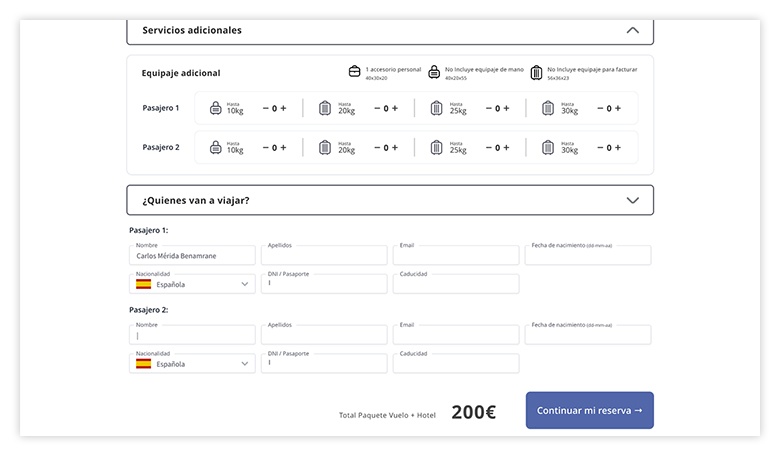Click Pasajero 1 Spanish flag icon
This screenshot has width=780, height=456.
click(x=143, y=284)
